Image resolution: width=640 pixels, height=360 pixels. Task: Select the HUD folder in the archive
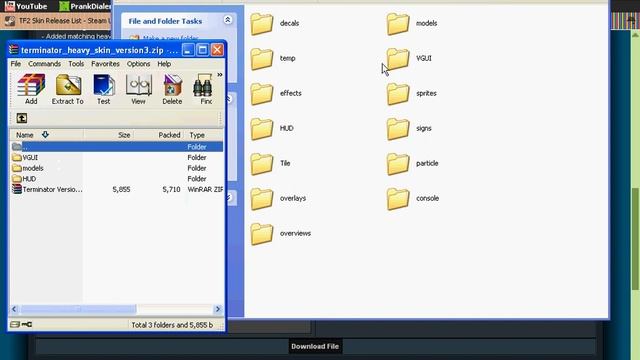click(x=24, y=179)
